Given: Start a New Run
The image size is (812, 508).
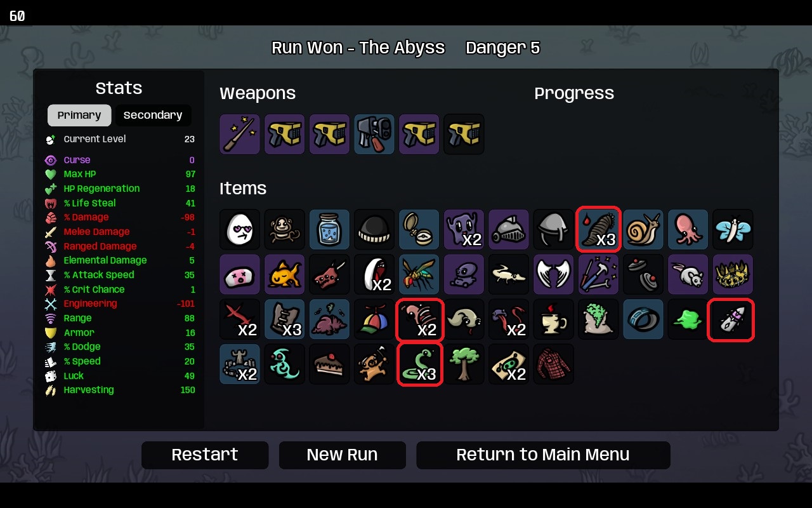Looking at the screenshot, I should point(342,455).
